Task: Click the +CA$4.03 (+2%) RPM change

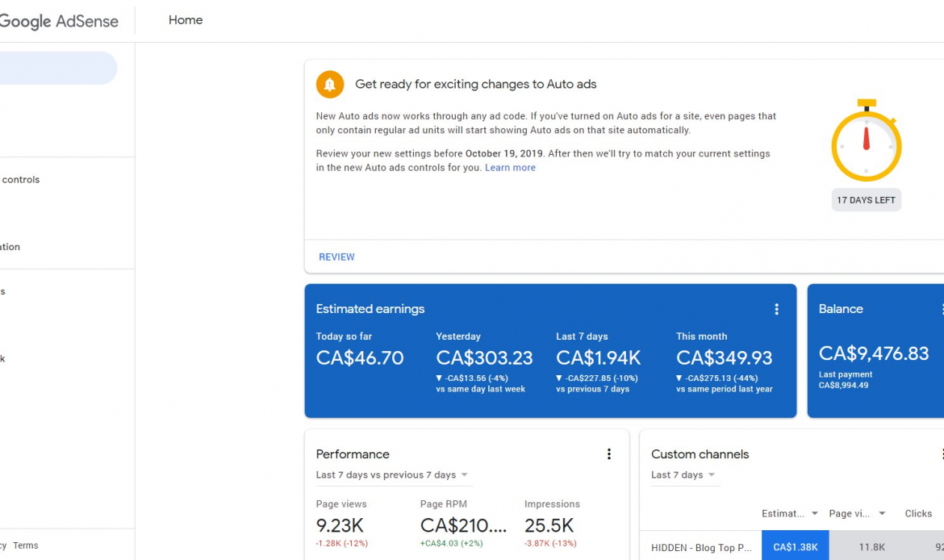Action: (x=452, y=543)
